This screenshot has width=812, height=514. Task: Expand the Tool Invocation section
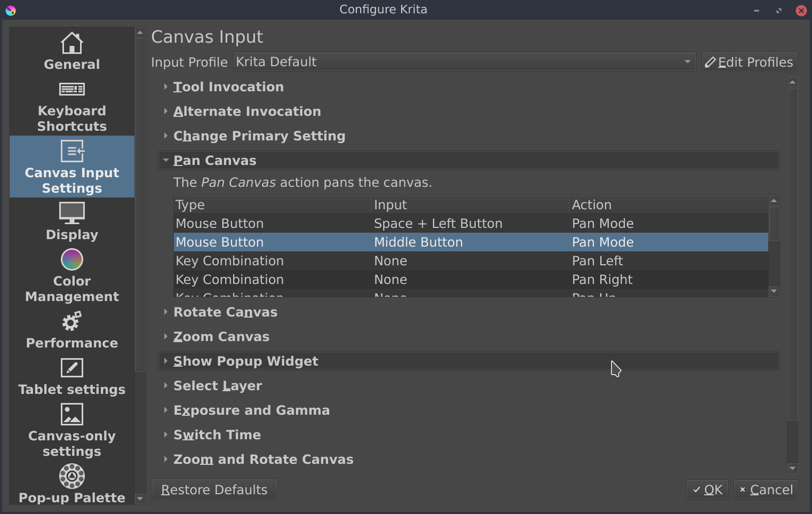pos(228,87)
